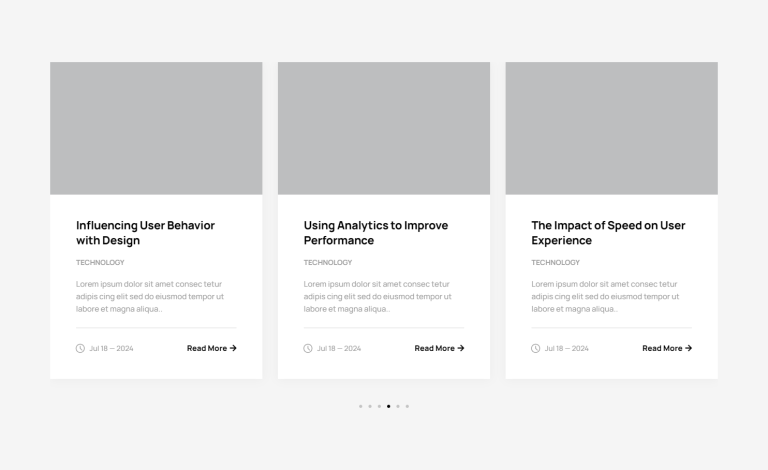
Task: Select the image above the Using Analytics post
Action: point(384,128)
